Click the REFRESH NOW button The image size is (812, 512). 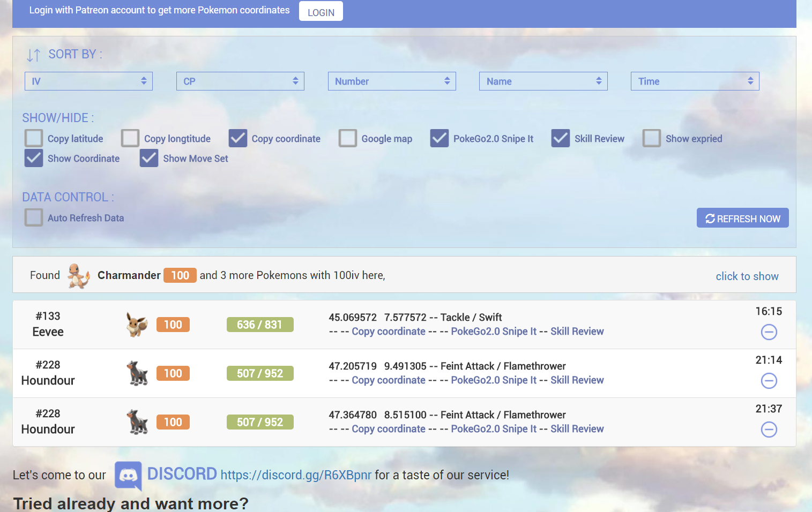tap(743, 218)
